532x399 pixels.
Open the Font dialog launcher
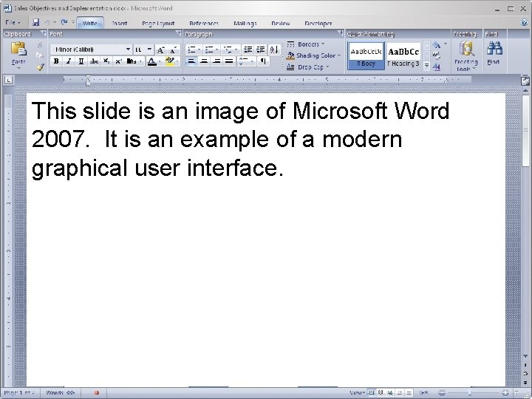pos(178,33)
